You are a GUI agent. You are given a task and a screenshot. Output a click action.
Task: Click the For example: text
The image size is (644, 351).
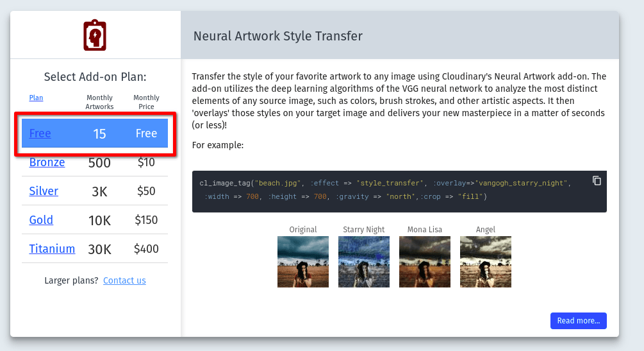[x=218, y=145]
